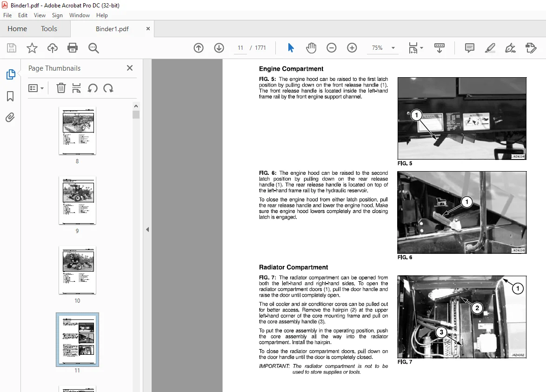Open the Sign menu
Screen dimensions: 546x392
click(57, 15)
